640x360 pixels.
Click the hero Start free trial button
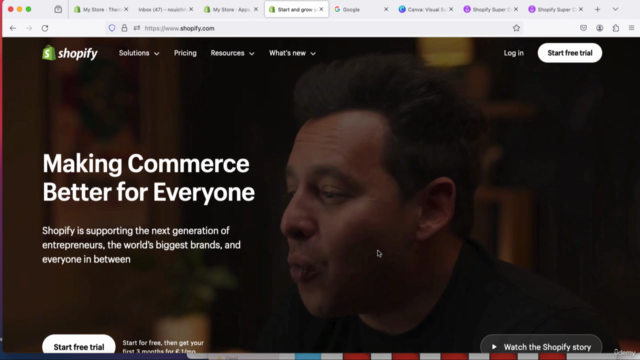79,345
